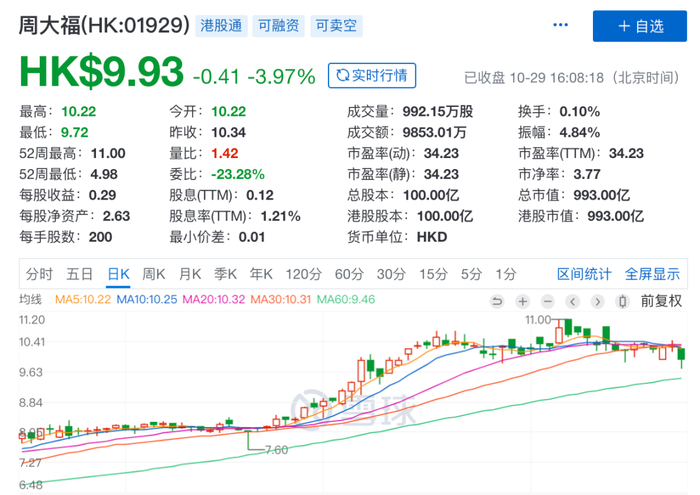Refresh via 实时行情 button
This screenshot has height=495, width=700.
point(372,75)
